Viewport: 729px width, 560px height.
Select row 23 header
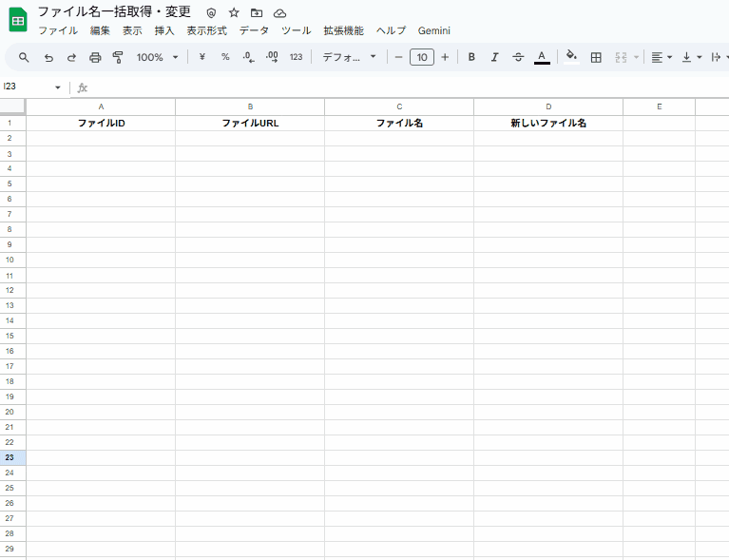click(x=12, y=457)
